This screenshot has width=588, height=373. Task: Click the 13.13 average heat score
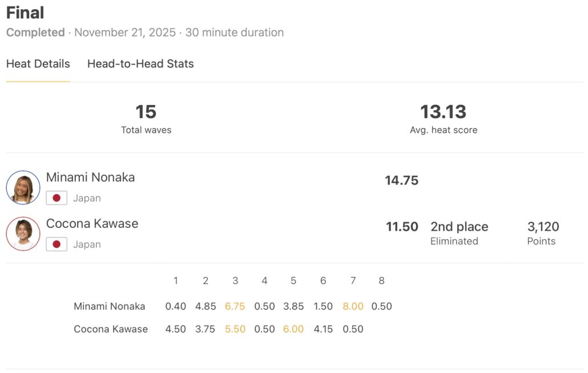443,112
